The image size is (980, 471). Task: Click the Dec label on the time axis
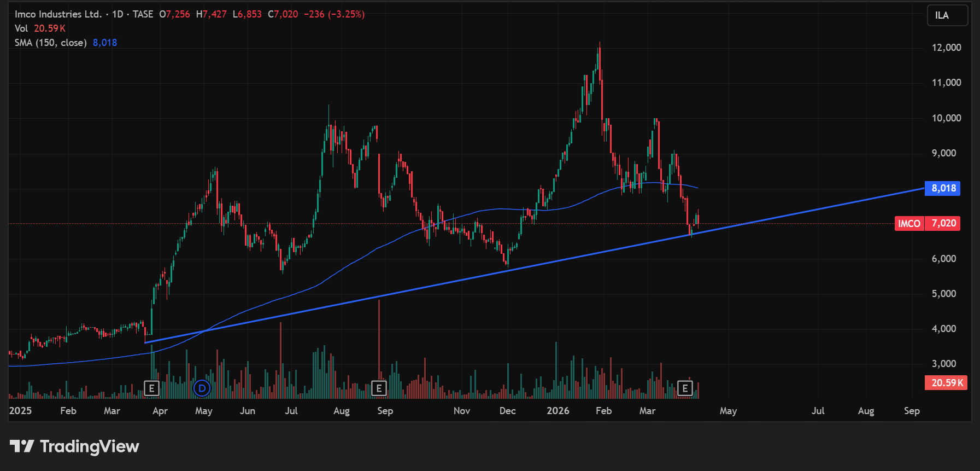click(508, 411)
